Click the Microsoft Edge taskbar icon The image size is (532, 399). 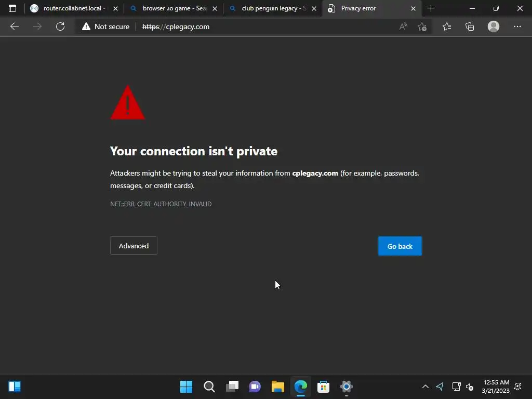tap(301, 387)
